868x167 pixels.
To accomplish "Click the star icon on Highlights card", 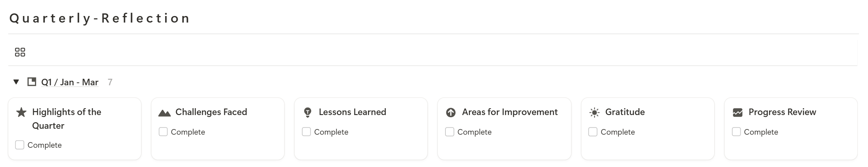I will click(21, 112).
